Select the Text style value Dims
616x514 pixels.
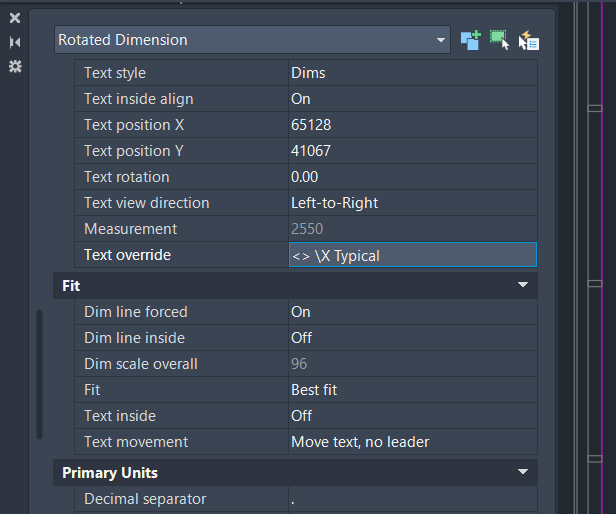tap(412, 73)
